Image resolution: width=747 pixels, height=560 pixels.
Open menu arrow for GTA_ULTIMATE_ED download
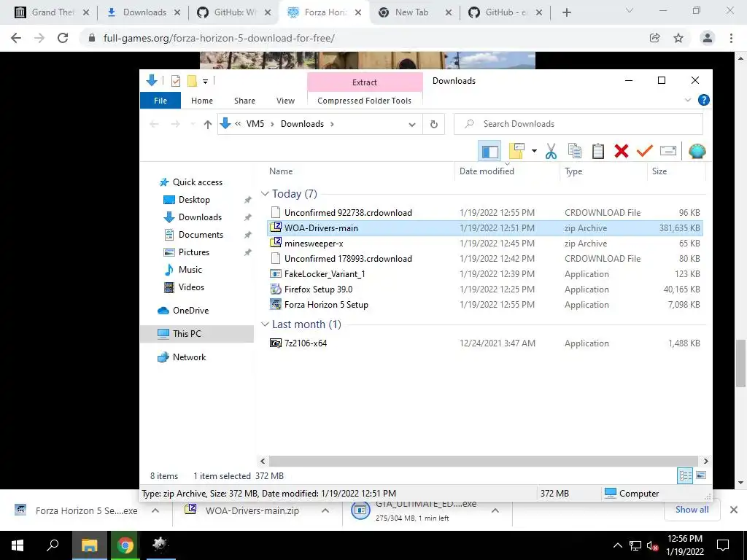(x=495, y=510)
